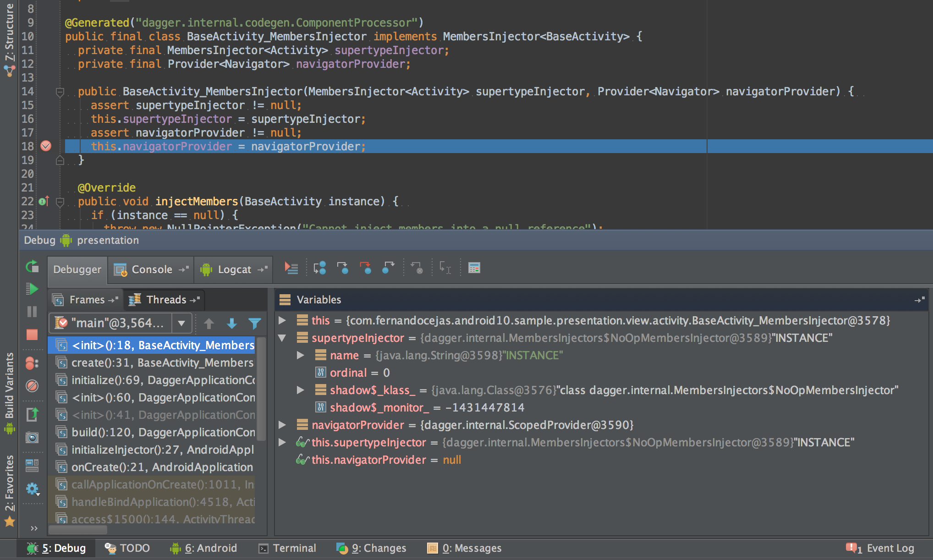Screen dimensions: 933x560
Task: Pause the program execution
Action: (32, 312)
